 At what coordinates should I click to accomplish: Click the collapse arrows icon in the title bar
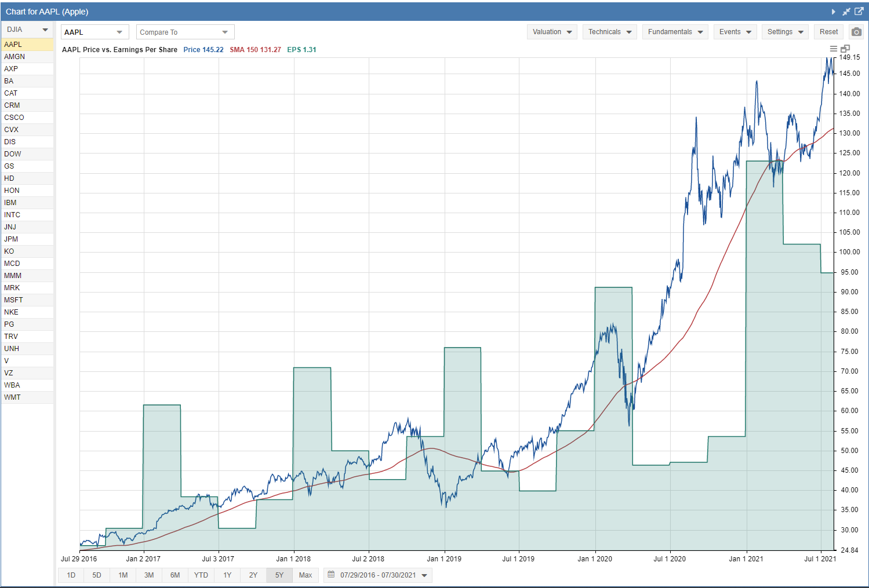[x=846, y=12]
